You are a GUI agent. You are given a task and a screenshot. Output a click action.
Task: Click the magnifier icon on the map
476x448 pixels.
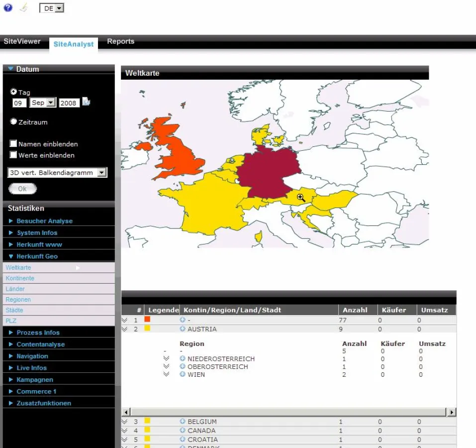tap(300, 198)
